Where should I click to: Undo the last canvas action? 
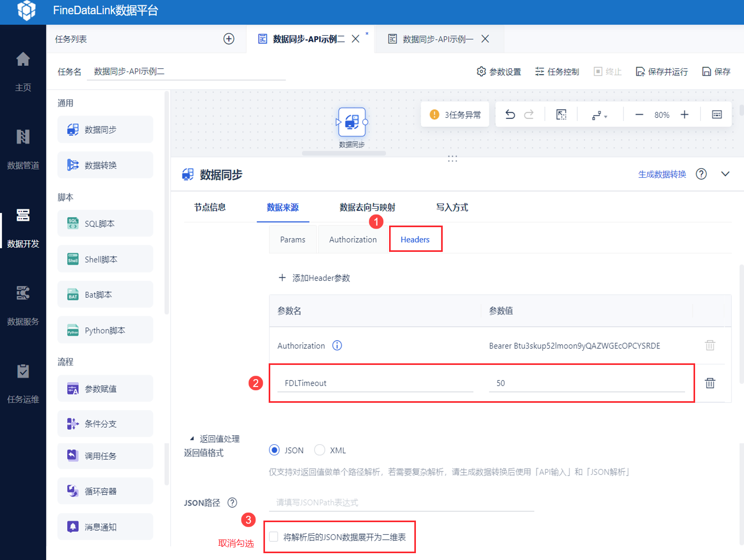pos(510,115)
